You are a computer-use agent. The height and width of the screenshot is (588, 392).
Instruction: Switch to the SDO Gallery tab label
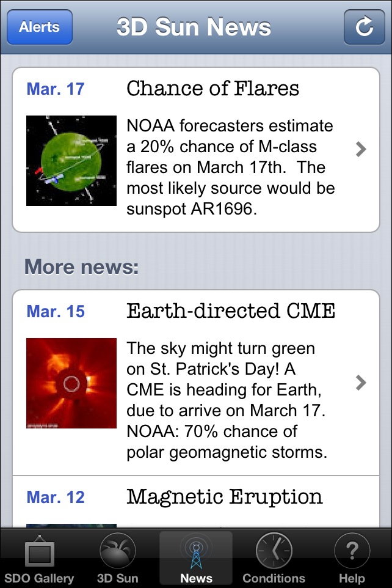click(39, 578)
